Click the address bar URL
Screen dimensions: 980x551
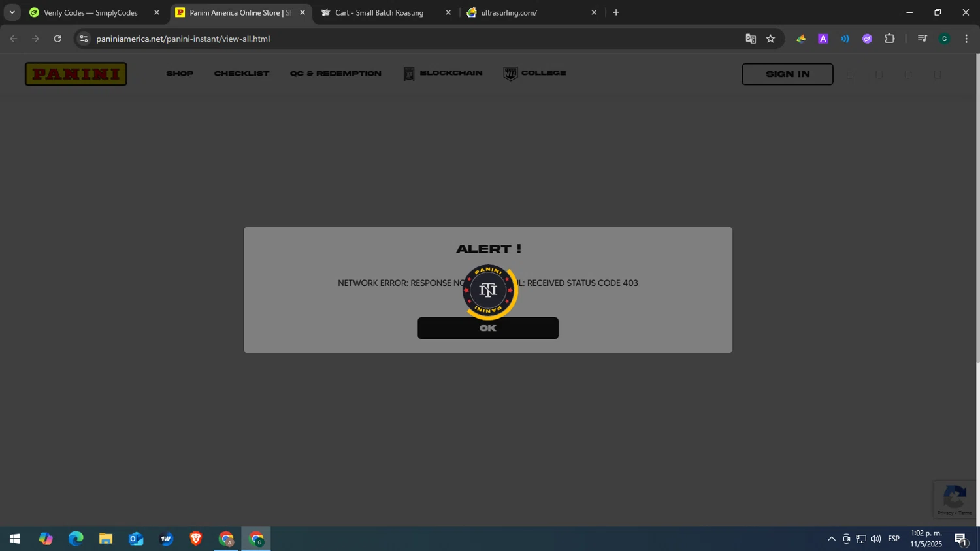tap(183, 39)
